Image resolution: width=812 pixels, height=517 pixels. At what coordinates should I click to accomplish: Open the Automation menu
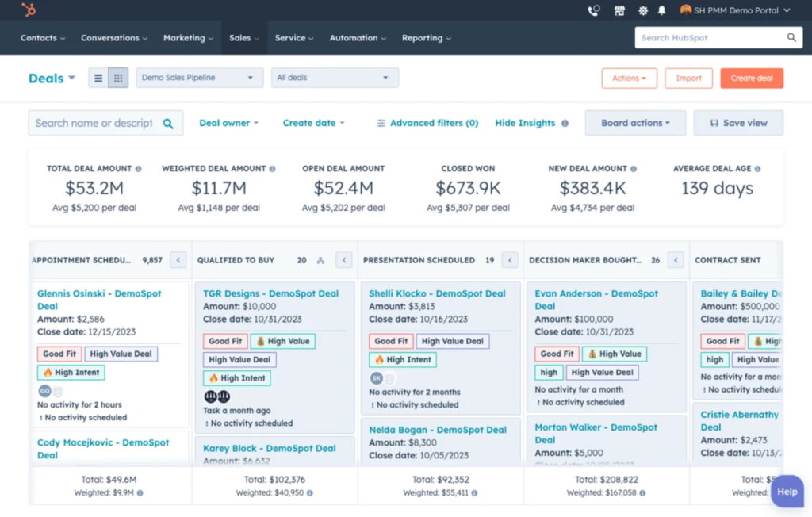[358, 38]
